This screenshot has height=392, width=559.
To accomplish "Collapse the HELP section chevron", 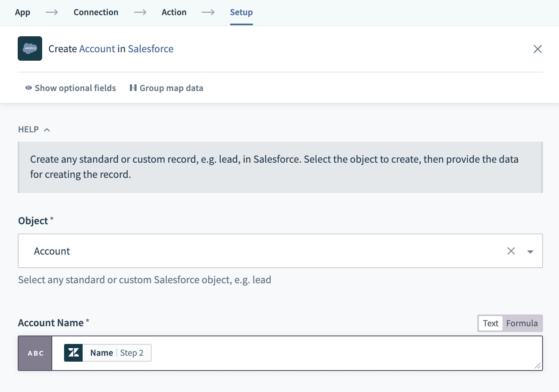I will [x=47, y=130].
